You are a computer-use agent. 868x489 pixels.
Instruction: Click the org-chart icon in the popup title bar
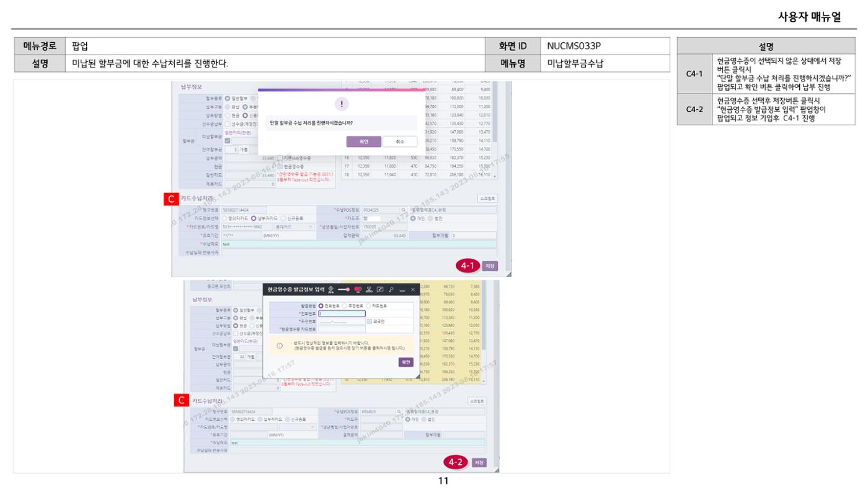[369, 289]
